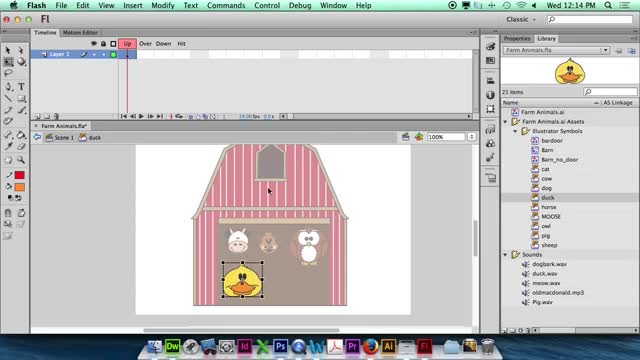Return to Scene 1

click(x=60, y=138)
